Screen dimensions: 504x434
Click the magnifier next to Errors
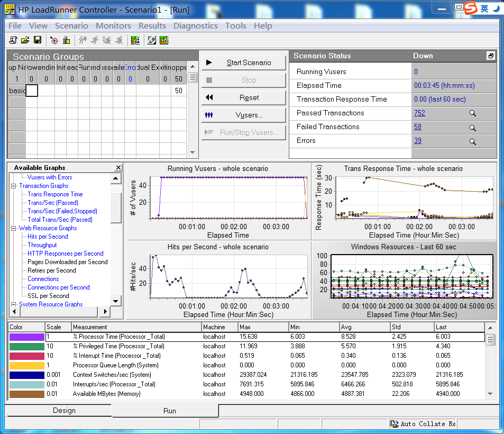coord(472,141)
